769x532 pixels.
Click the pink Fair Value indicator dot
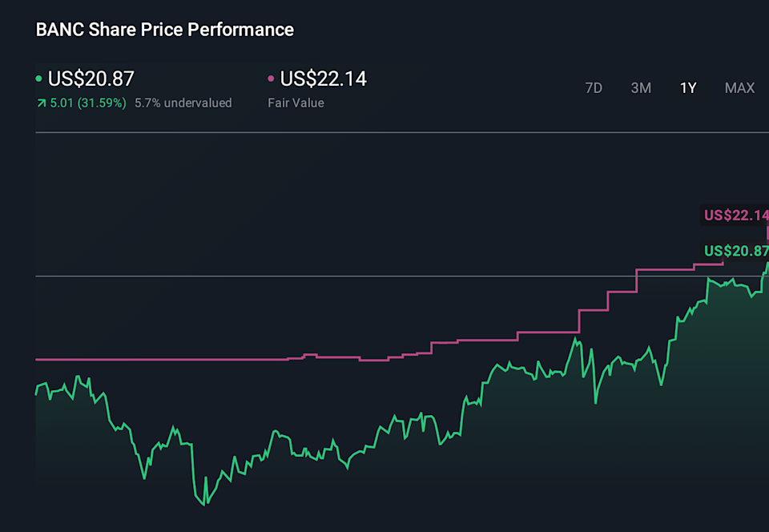(270, 79)
